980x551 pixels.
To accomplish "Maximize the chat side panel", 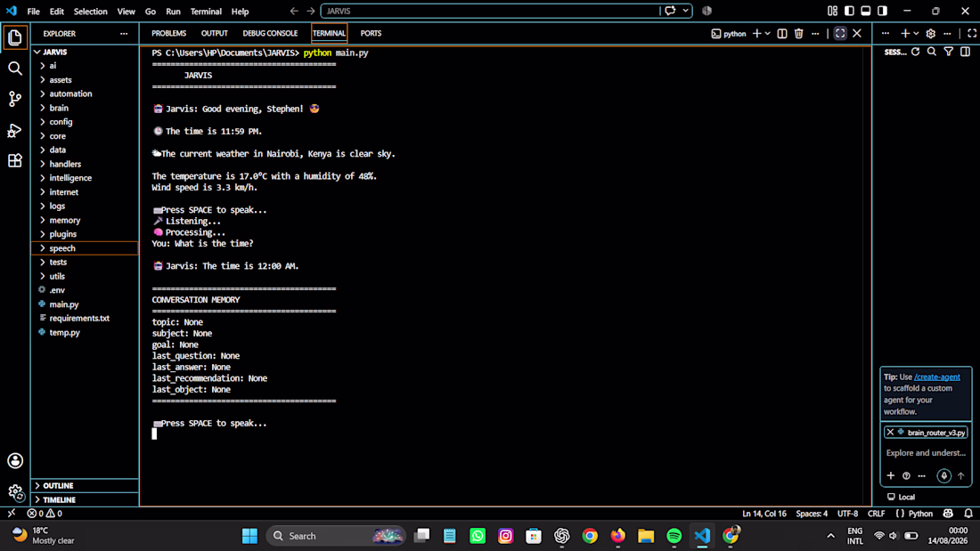I will tap(972, 34).
